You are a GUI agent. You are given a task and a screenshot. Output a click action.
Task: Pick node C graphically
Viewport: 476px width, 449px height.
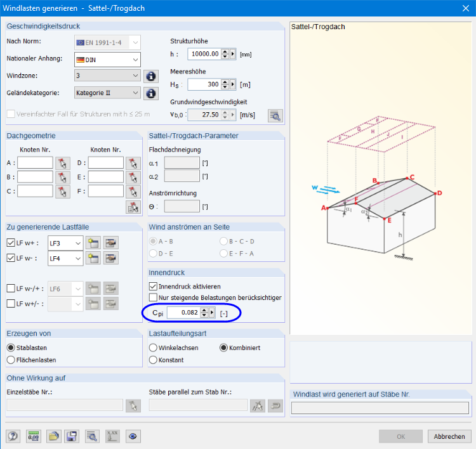(63, 192)
